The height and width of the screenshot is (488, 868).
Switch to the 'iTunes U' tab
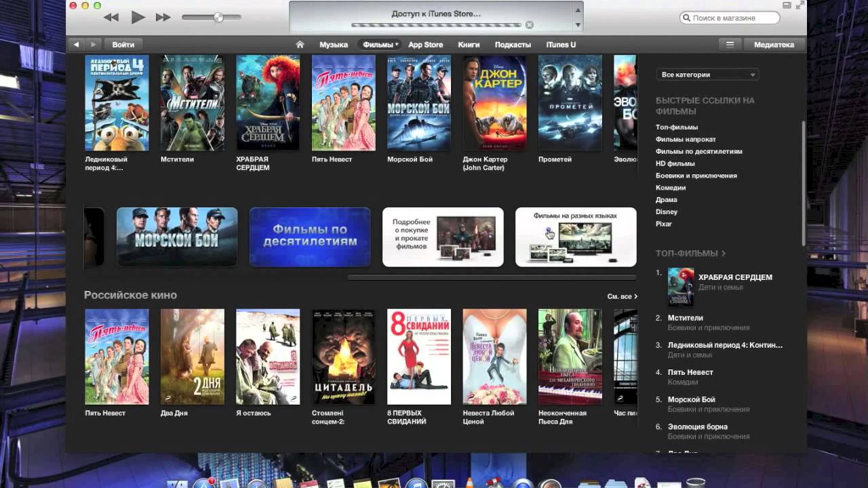[x=561, y=45]
